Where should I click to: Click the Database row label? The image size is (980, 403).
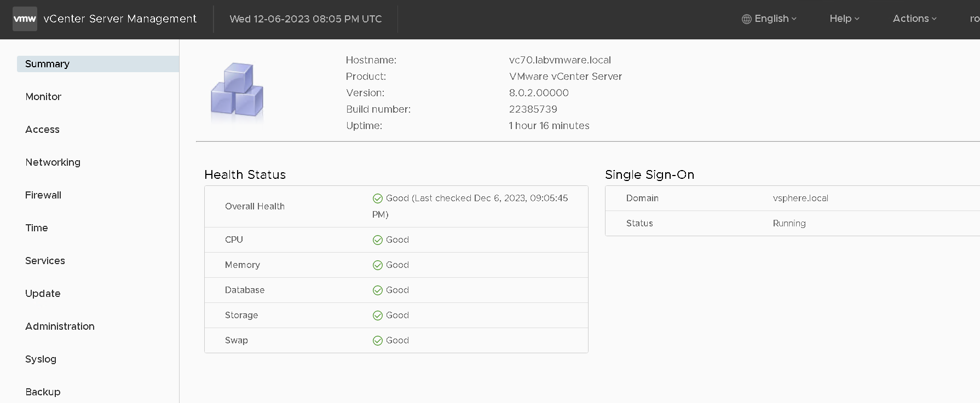tap(245, 290)
